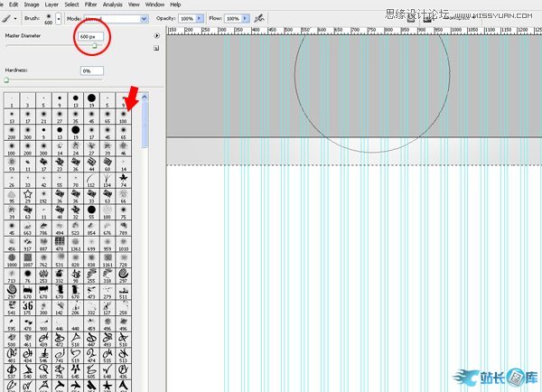
Task: Click the Master Diameter slider handle
Action: point(94,45)
